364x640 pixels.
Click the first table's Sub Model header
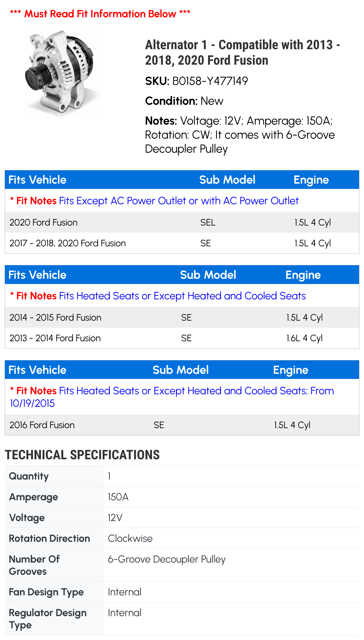point(227,180)
